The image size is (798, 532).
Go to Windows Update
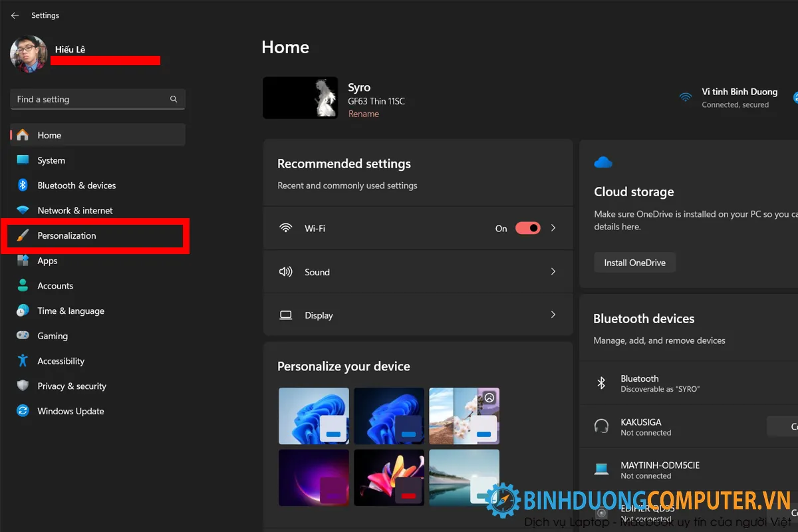69,411
